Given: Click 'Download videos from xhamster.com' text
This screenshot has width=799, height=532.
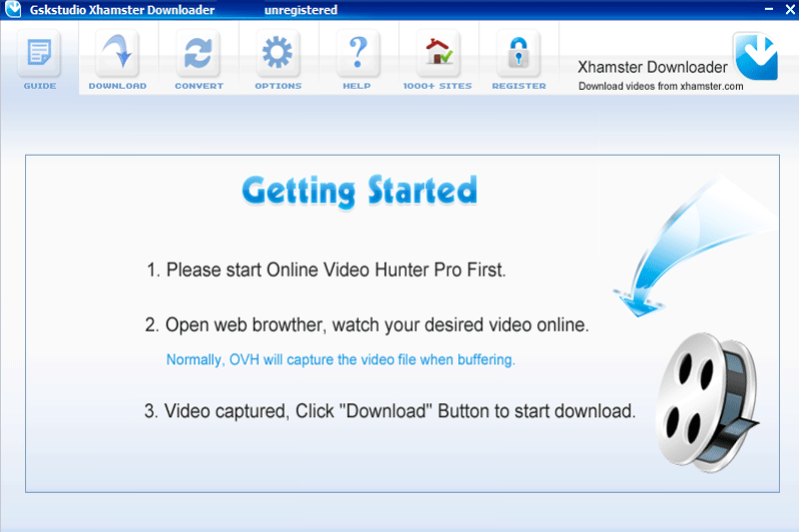Looking at the screenshot, I should (x=661, y=86).
